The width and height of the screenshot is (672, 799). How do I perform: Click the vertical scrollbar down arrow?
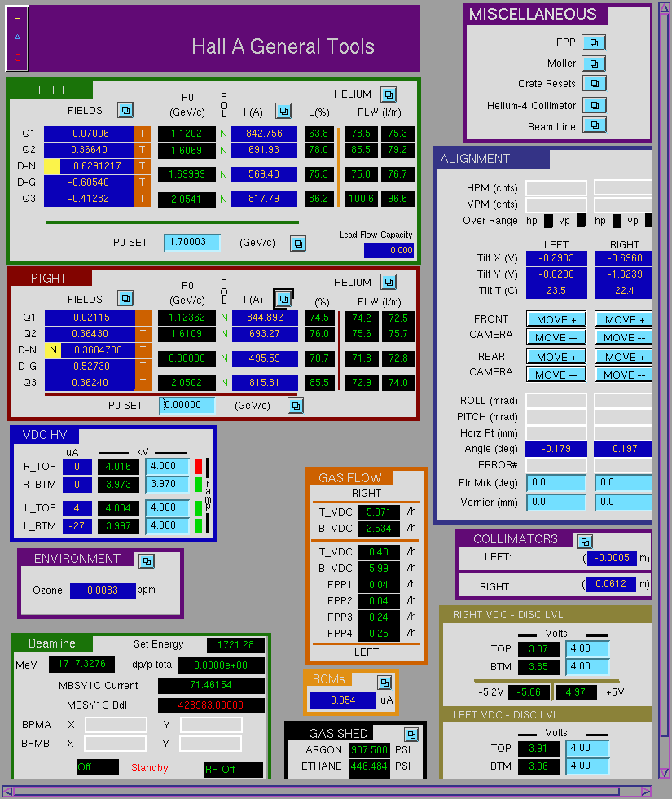664,772
